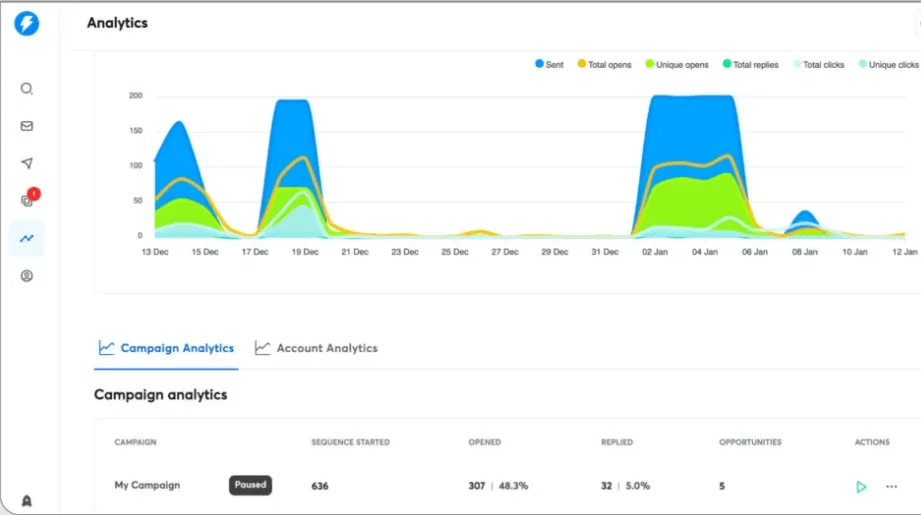Open the sidebar icon with red notification badge
921x515 pixels.
point(27,200)
